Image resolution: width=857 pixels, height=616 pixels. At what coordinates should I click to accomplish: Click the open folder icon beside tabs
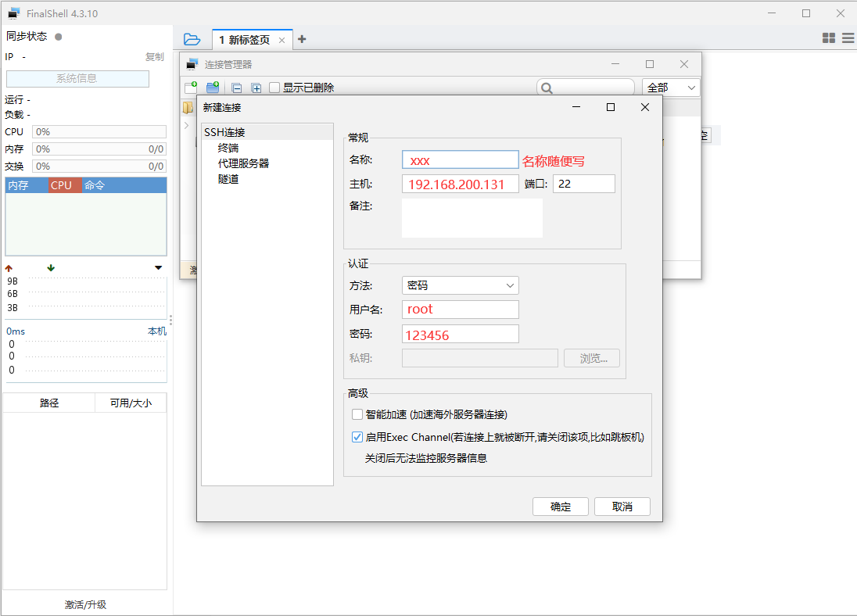[192, 39]
